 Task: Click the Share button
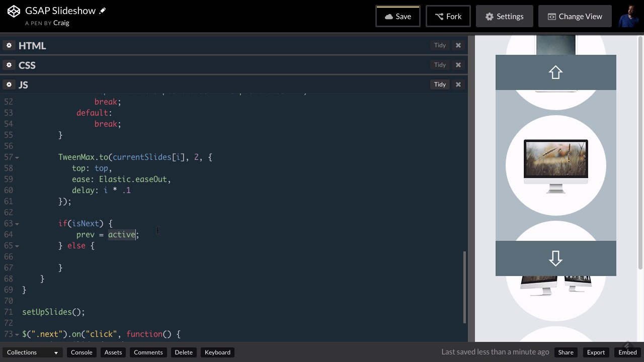click(566, 352)
